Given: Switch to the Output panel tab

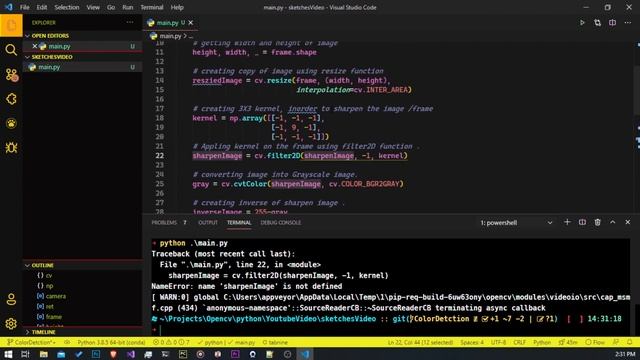Looking at the screenshot, I should [x=208, y=222].
